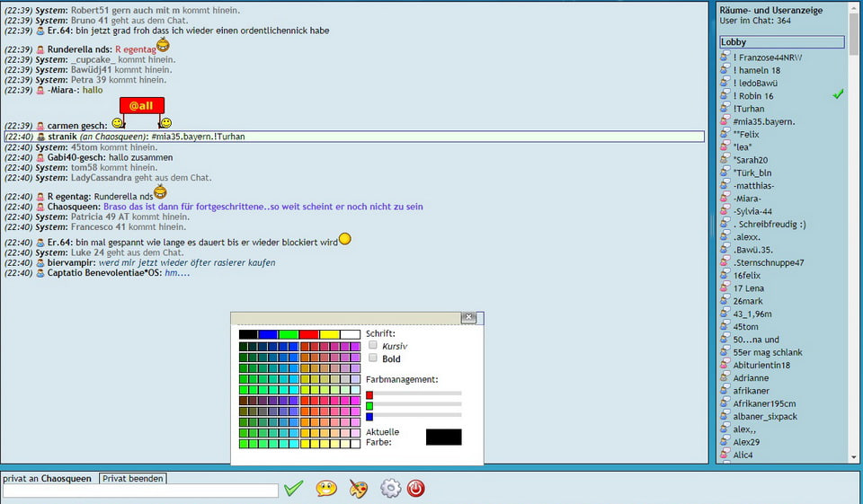
Task: Click the avatar icon beside Chaosqueen's message
Action: tap(40, 207)
